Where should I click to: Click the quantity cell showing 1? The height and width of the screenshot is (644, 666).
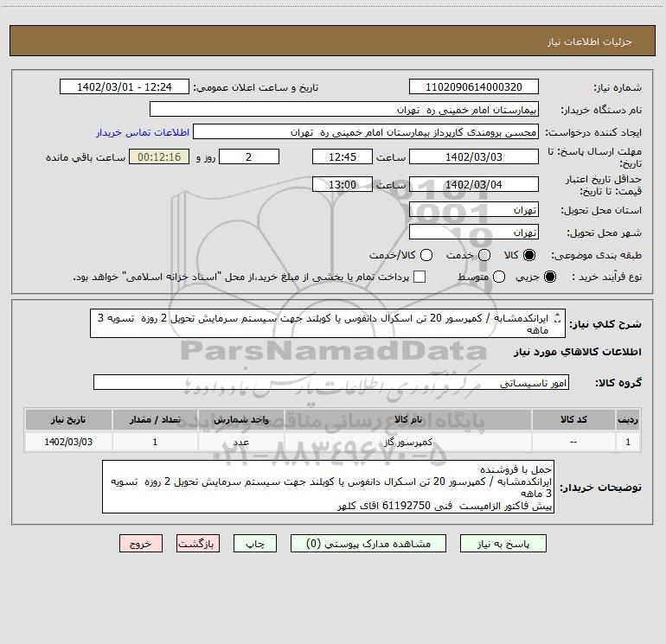[x=155, y=442]
